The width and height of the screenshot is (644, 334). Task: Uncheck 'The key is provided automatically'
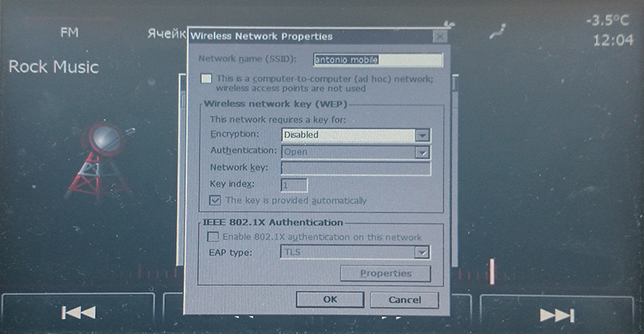pos(215,200)
